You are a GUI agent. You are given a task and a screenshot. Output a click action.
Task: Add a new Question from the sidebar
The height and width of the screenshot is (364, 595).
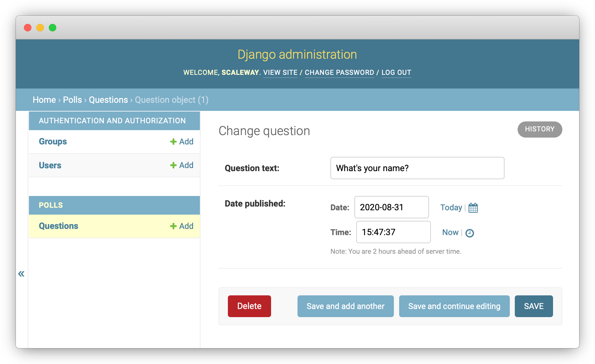pos(182,226)
